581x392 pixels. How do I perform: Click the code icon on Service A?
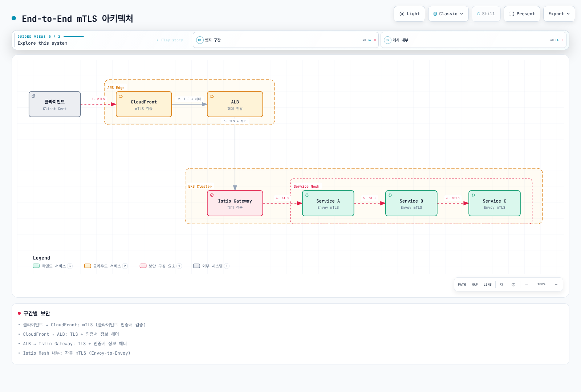(x=307, y=195)
